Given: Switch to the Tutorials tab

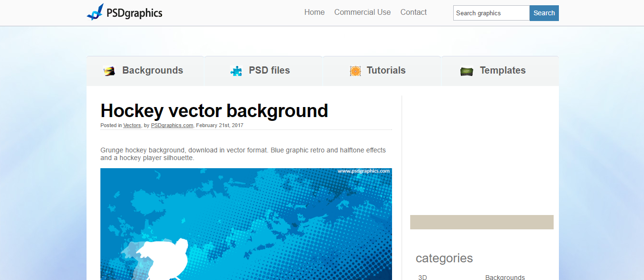Looking at the screenshot, I should (382, 71).
